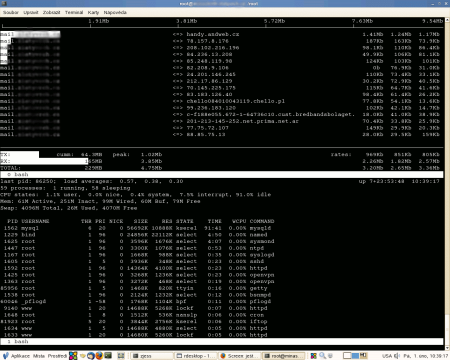This screenshot has width=450, height=360.
Task: Click the colorful launcher icon after Prostředí
Action: pyautogui.click(x=73, y=356)
